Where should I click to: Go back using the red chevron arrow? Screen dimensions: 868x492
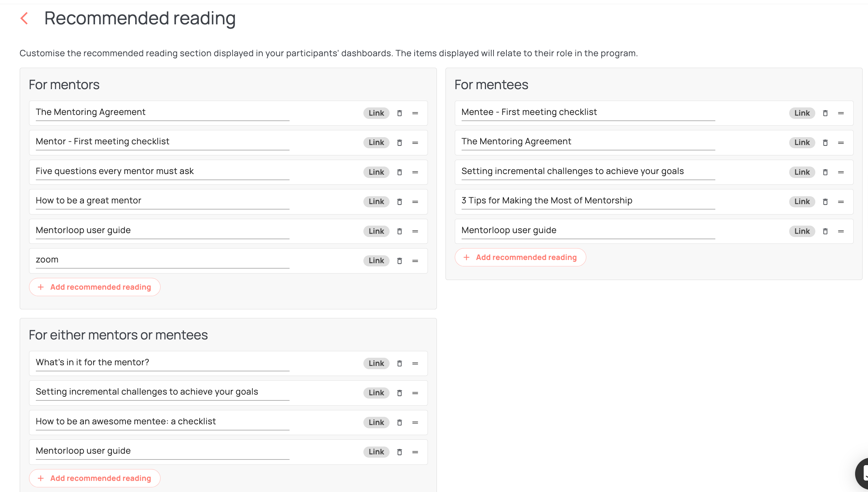[x=24, y=18]
